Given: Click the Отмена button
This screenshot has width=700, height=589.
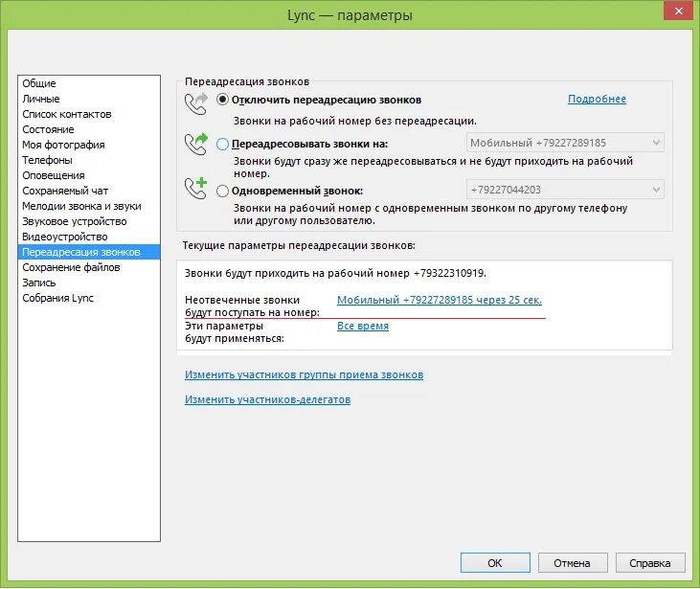Looking at the screenshot, I should click(573, 563).
